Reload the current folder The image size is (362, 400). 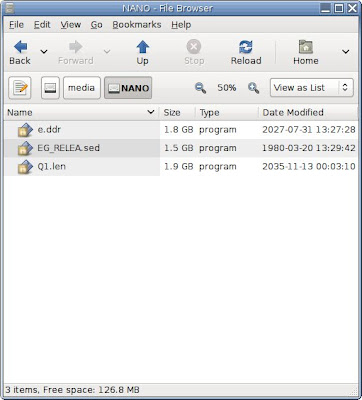[246, 47]
